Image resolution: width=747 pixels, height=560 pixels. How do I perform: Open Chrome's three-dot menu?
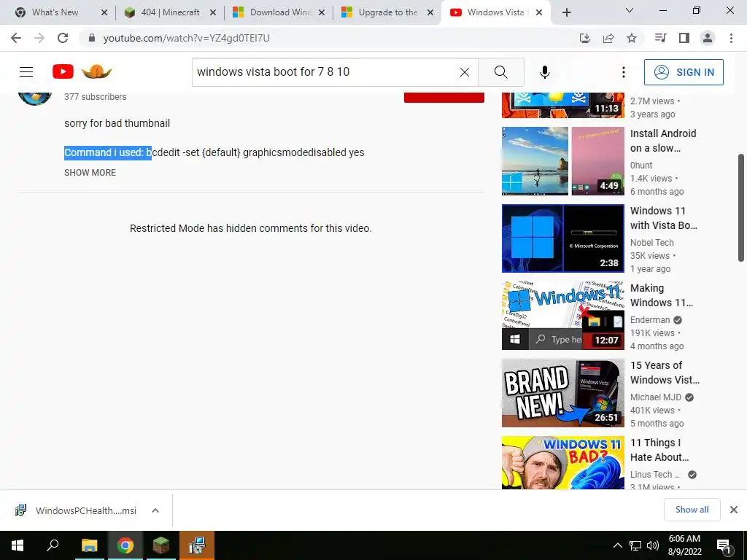coord(731,38)
